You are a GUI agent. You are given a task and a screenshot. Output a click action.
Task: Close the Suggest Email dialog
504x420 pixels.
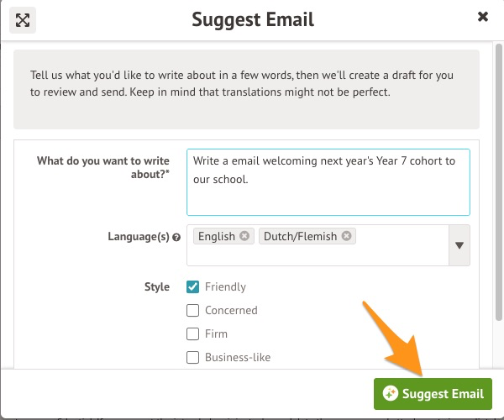pos(482,17)
